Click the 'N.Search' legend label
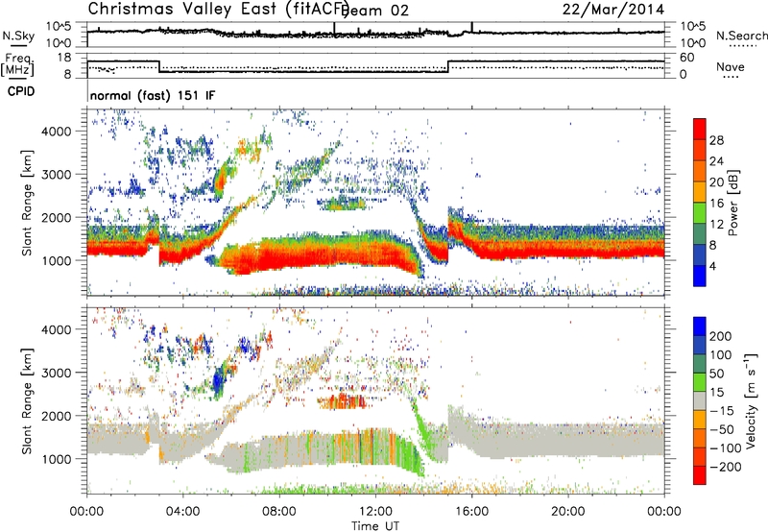 (741, 36)
